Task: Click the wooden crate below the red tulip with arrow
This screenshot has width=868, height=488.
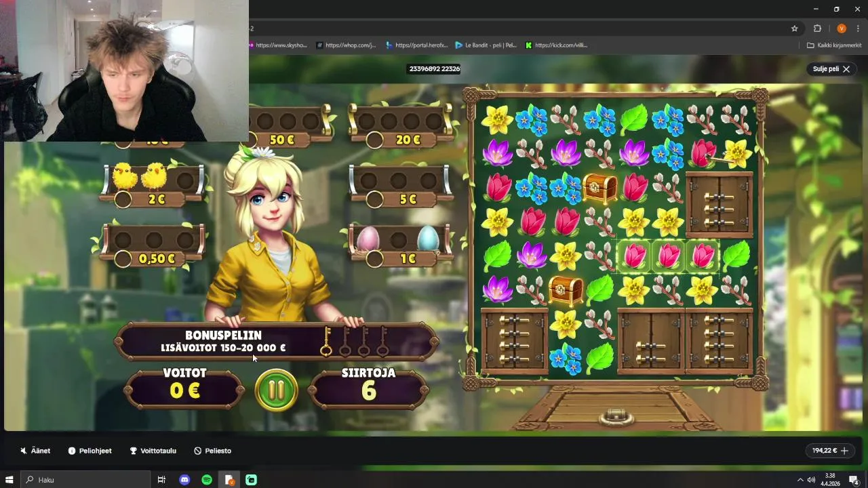Action: tap(719, 205)
